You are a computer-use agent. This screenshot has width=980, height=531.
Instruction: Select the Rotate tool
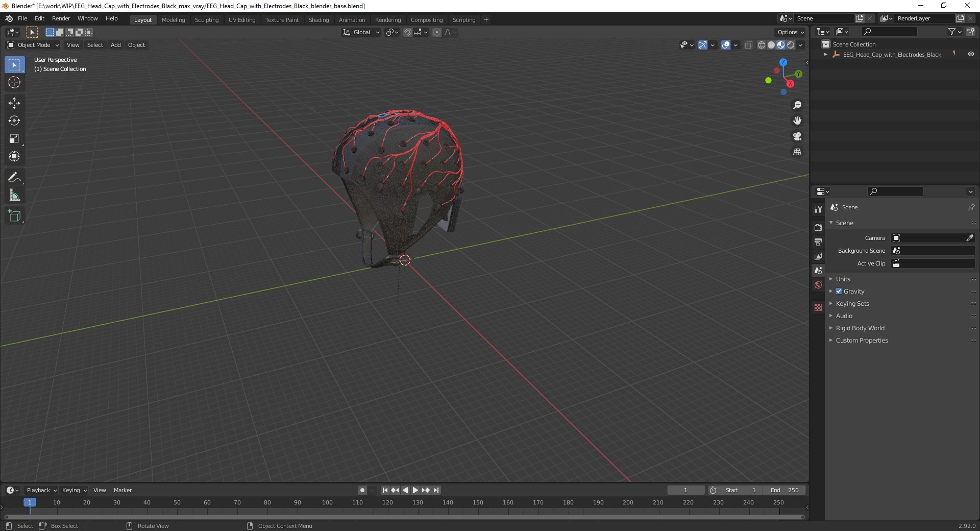point(14,121)
